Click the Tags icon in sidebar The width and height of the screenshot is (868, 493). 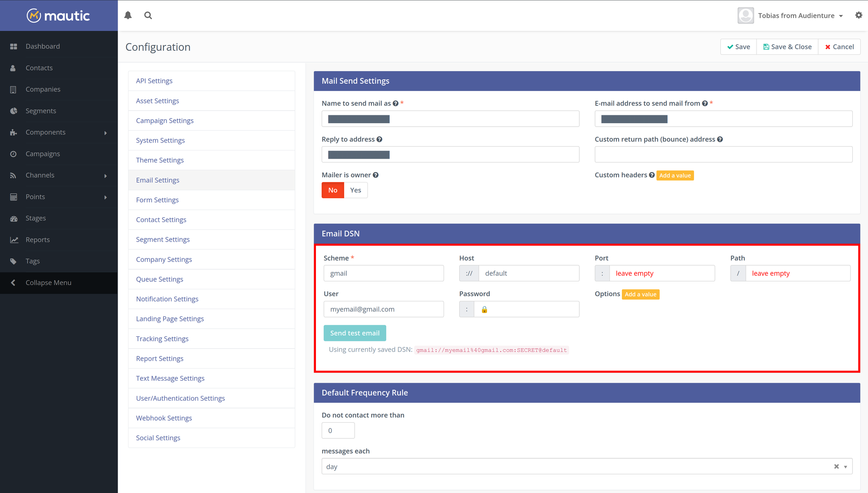pos(13,261)
